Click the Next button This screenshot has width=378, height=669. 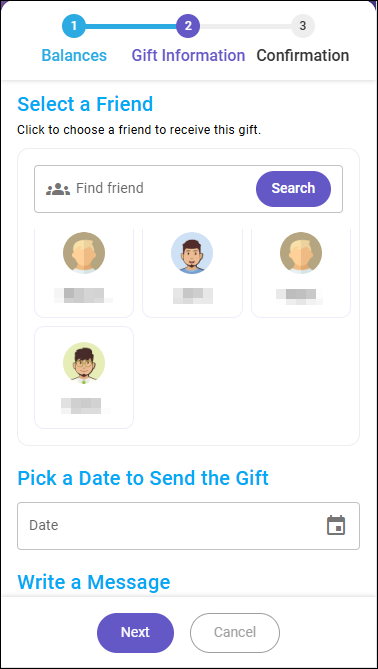[x=135, y=633]
